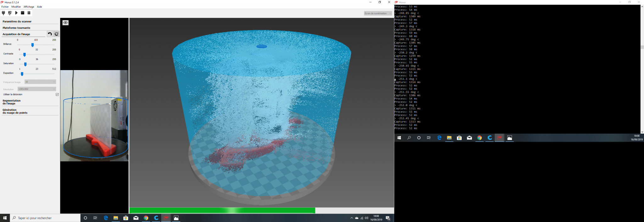Open Chrome from the Windows taskbar

[146, 218]
